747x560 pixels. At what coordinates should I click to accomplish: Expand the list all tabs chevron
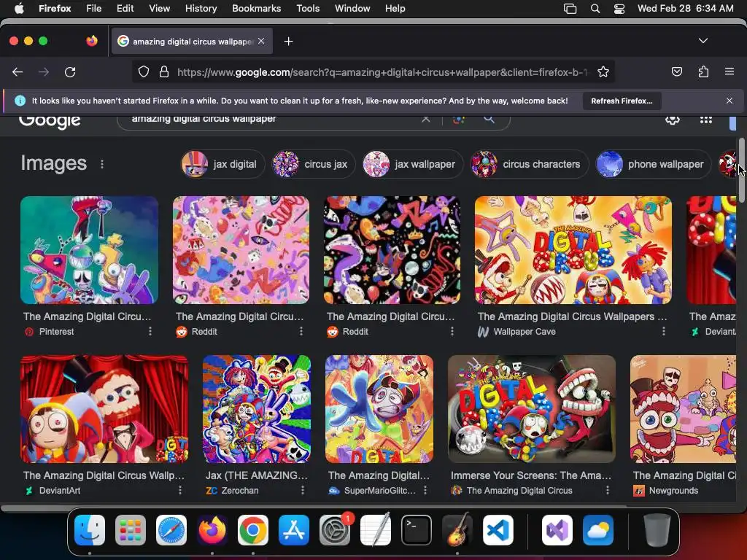point(703,41)
